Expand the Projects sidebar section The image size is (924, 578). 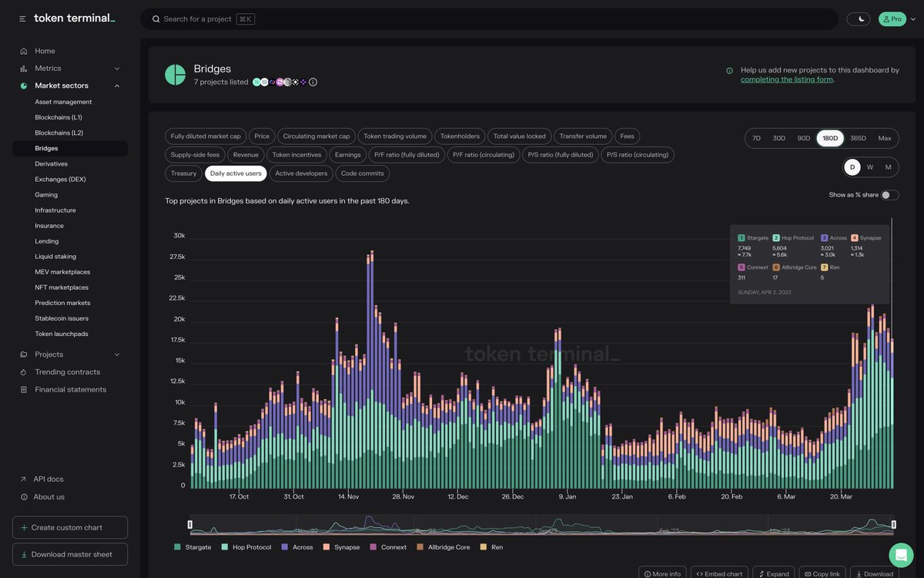[x=115, y=353]
